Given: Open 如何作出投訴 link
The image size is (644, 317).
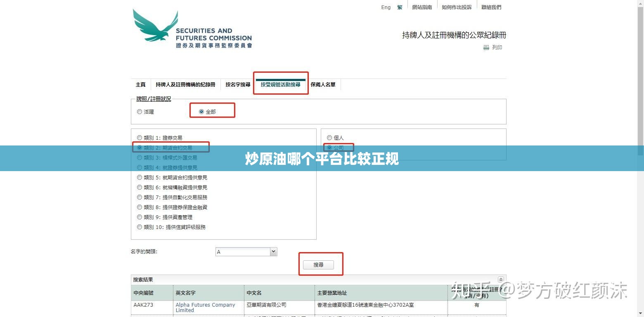Looking at the screenshot, I should click(x=457, y=7).
